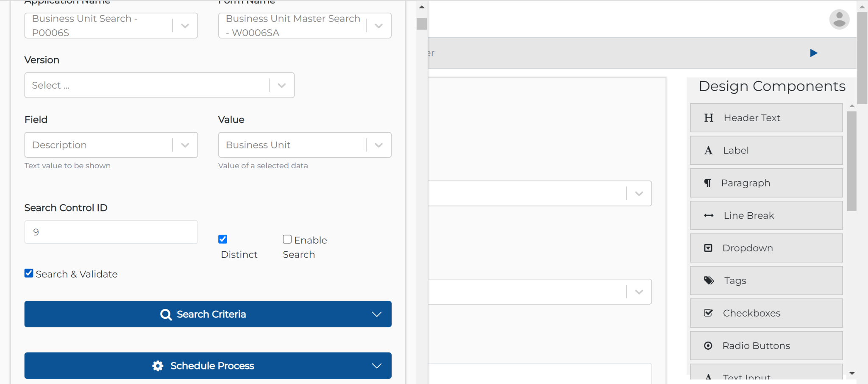Image resolution: width=868 pixels, height=384 pixels.
Task: Click the run play arrow icon
Action: point(813,53)
